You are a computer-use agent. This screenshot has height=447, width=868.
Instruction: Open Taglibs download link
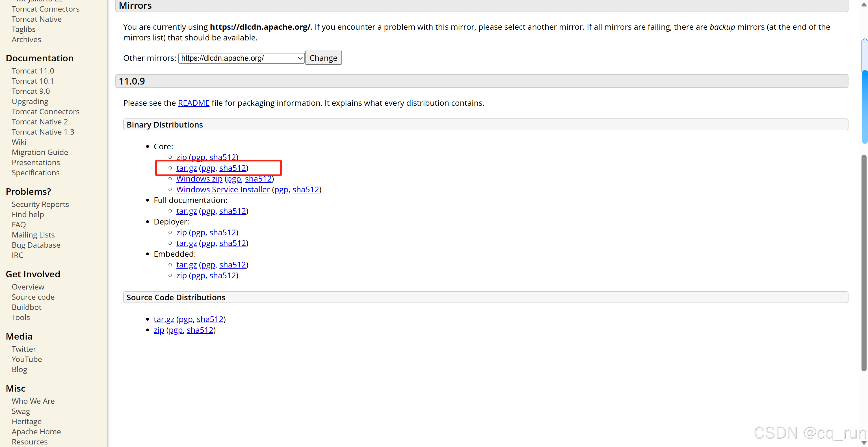tap(23, 29)
